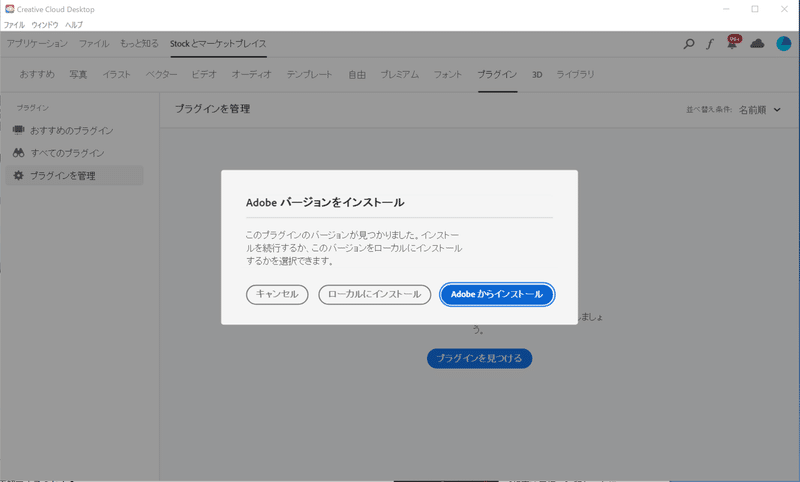Click the プラグインを見つける button

point(480,358)
